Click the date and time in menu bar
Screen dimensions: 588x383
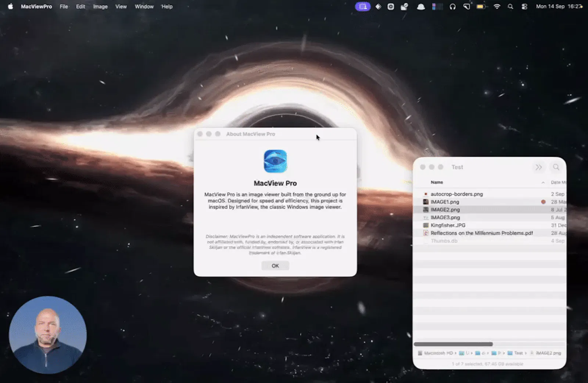click(x=559, y=6)
